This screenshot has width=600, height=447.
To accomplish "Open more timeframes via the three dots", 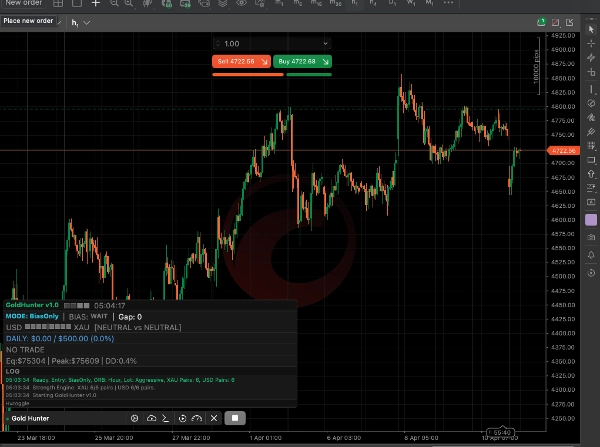I will [x=448, y=3].
